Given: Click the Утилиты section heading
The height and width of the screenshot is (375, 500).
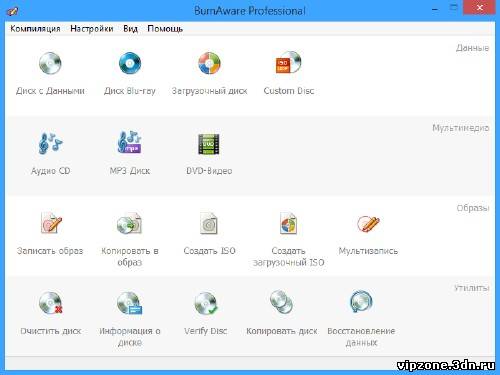Looking at the screenshot, I should tap(471, 288).
